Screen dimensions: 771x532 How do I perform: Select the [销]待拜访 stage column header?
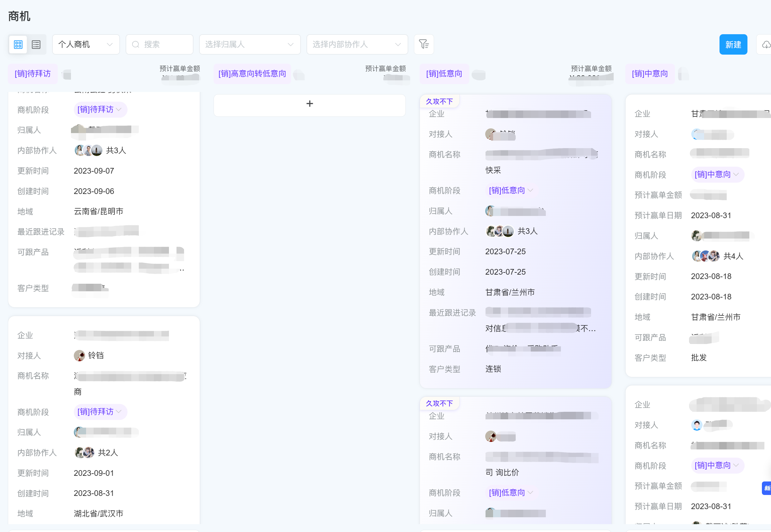coord(33,74)
